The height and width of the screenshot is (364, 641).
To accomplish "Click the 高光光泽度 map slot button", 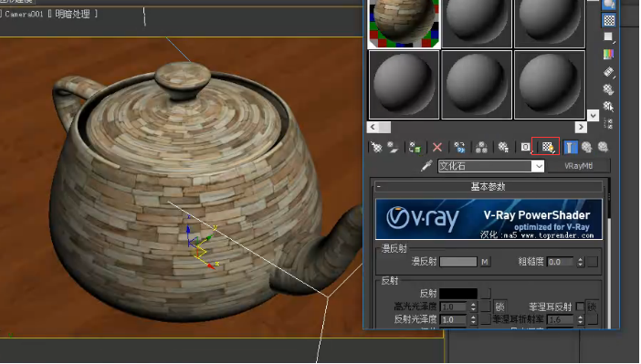I will pyautogui.click(x=485, y=307).
